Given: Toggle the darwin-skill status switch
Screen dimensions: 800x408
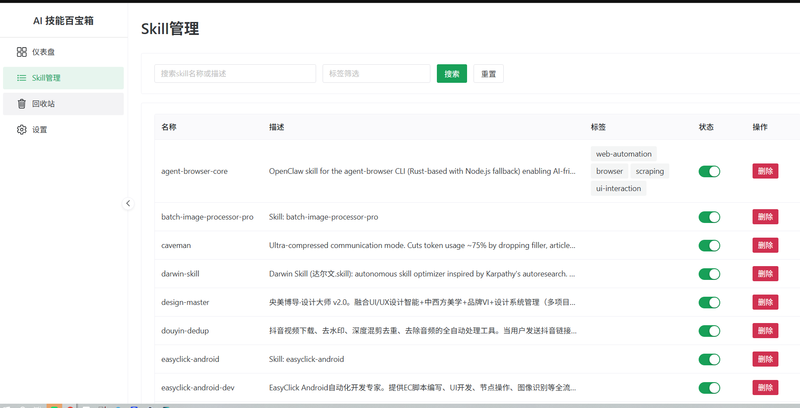Looking at the screenshot, I should pos(709,274).
